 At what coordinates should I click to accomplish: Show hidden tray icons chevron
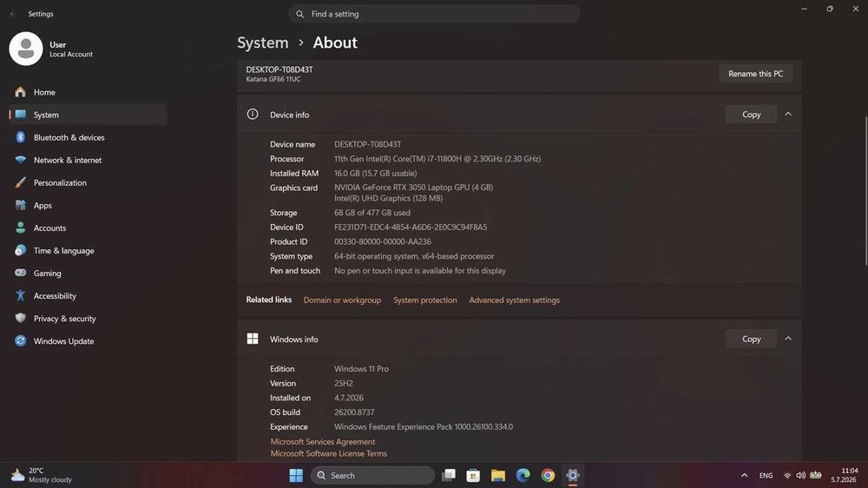[745, 475]
